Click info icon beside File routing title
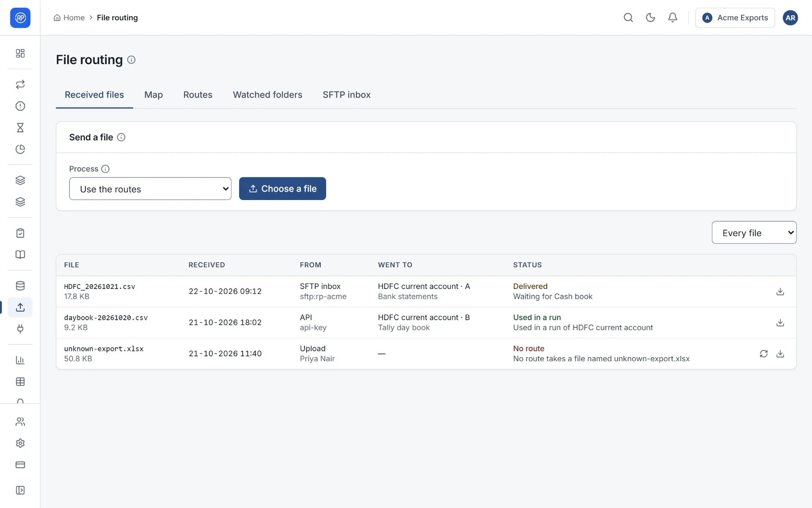 click(x=131, y=60)
